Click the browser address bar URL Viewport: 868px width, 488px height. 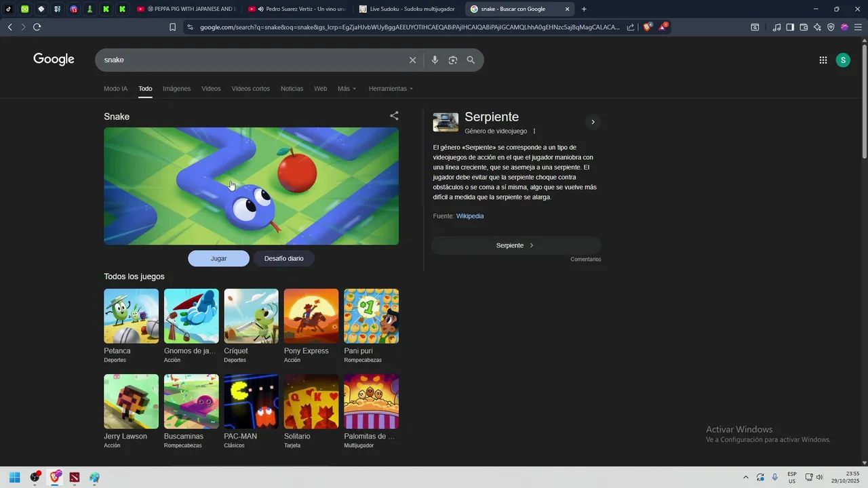[x=410, y=27]
